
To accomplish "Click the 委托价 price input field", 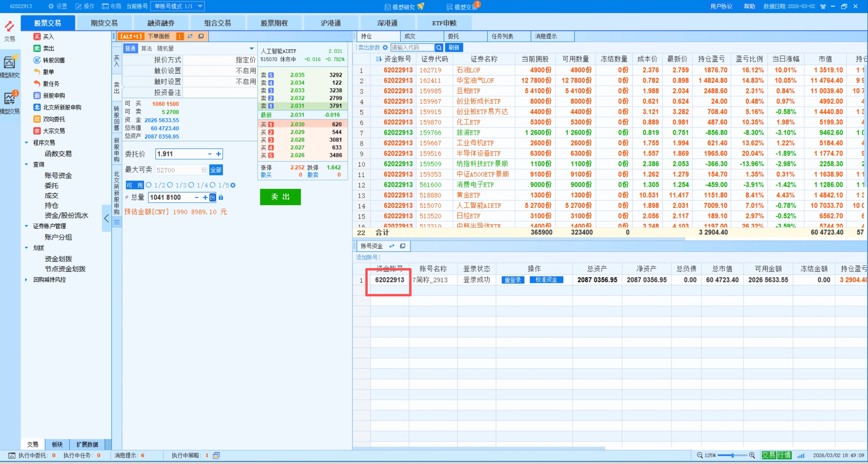I will [x=180, y=154].
